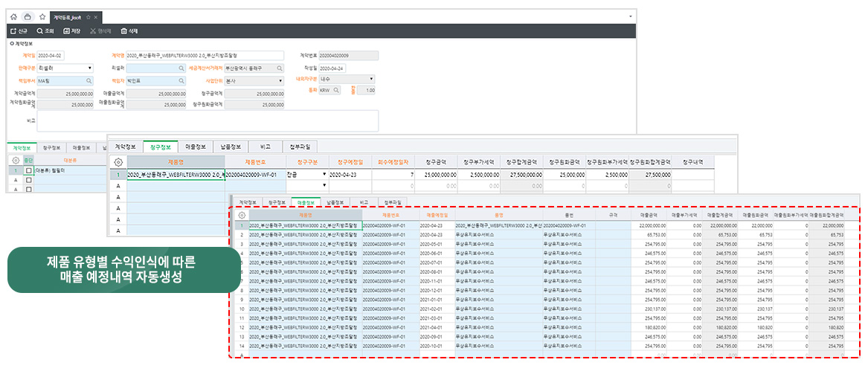Click the 매출금액 cell 22,000,000.00 in row 1

pos(649,225)
